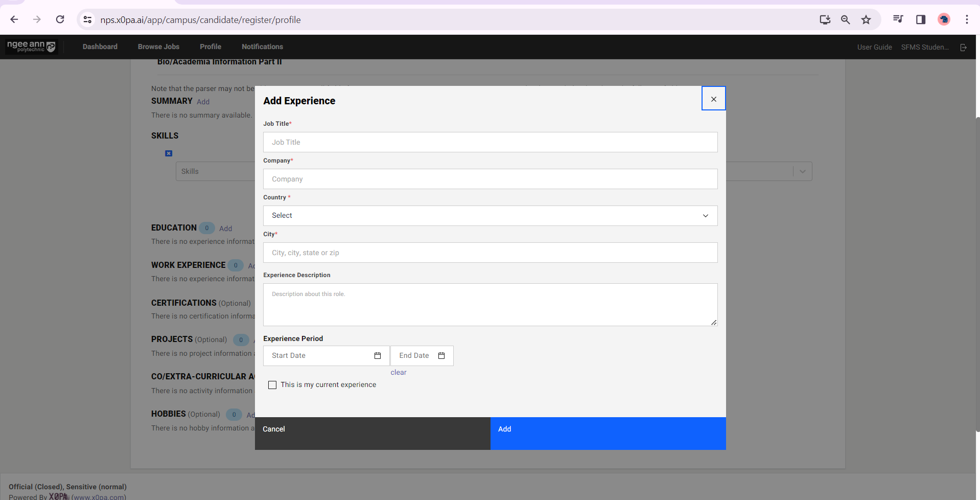This screenshot has width=980, height=500.
Task: Click into the Job Title field
Action: coord(490,142)
